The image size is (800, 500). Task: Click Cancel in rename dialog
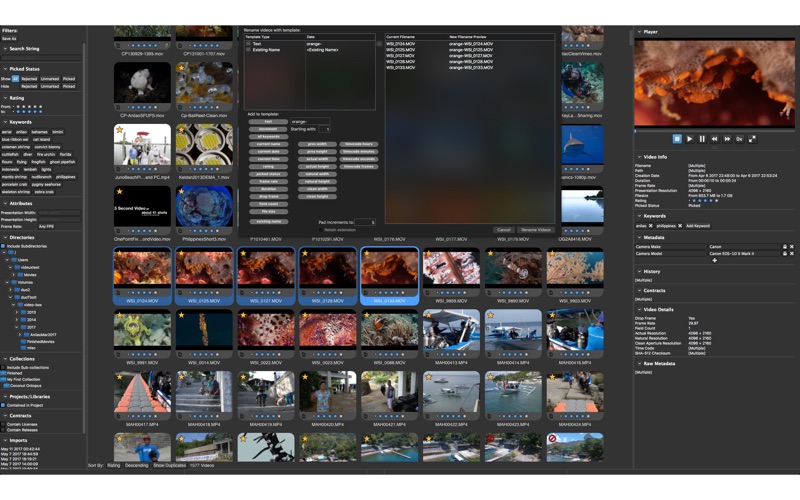(504, 230)
